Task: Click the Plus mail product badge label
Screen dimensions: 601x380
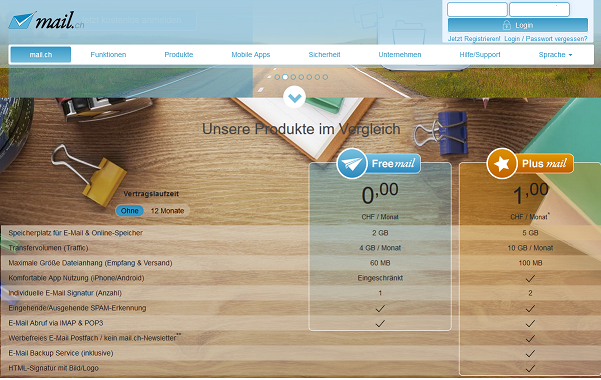Action: pos(544,164)
